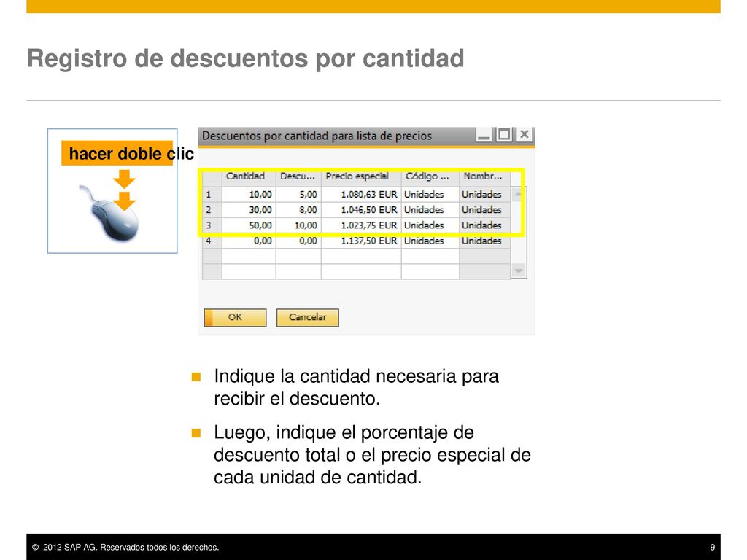Screen dimensions: 747x560
Task: Click the table scrollbar down arrow
Action: 519,271
